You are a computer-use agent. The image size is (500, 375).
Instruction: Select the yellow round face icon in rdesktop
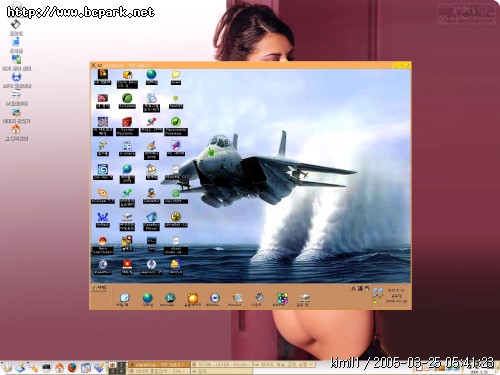tap(176, 217)
